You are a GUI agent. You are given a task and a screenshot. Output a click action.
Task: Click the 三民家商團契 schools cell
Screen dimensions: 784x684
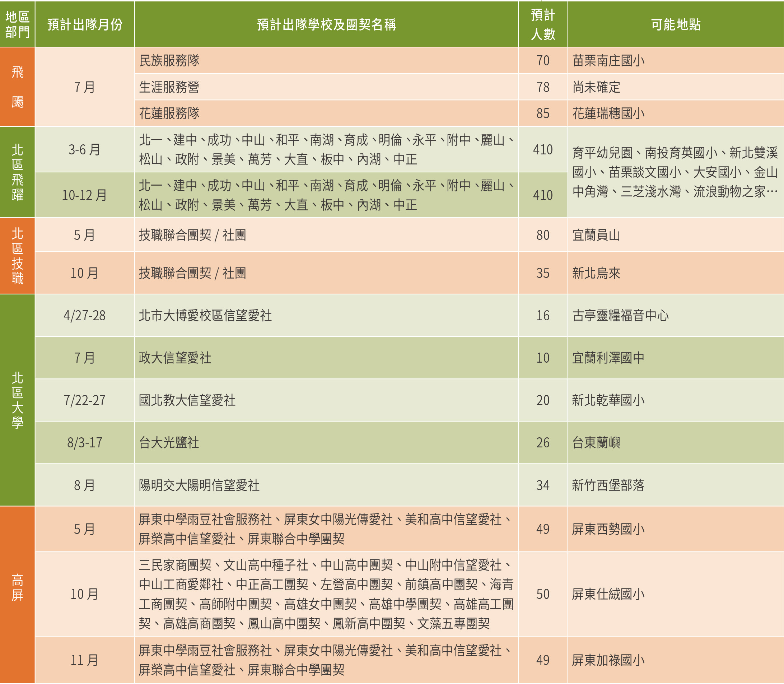point(326,594)
